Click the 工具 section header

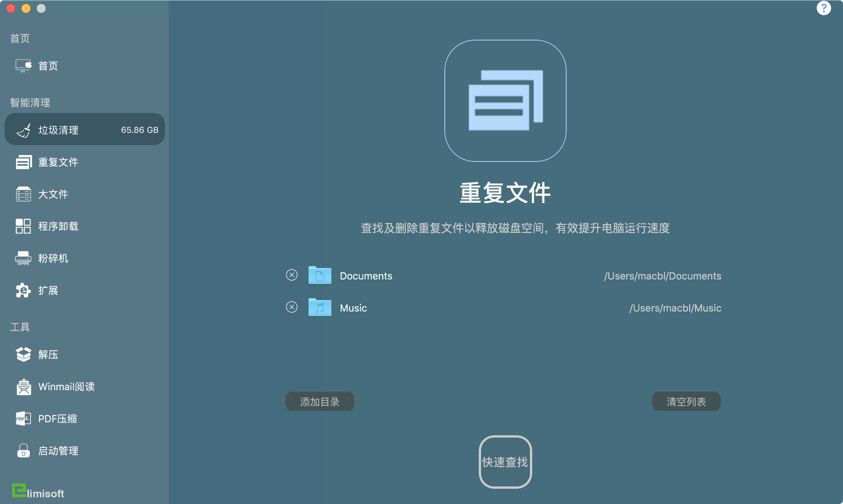[x=20, y=327]
